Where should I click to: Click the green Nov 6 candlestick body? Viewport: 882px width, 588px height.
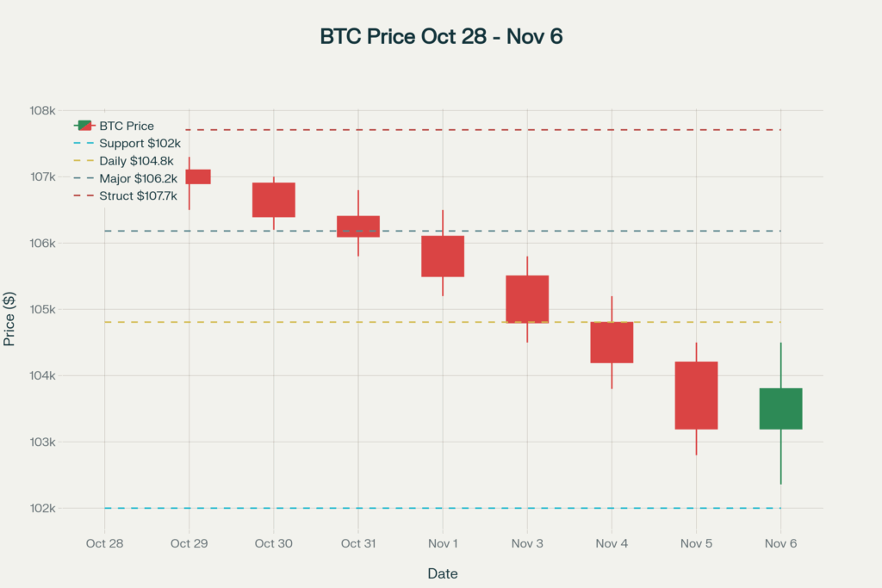(780, 409)
